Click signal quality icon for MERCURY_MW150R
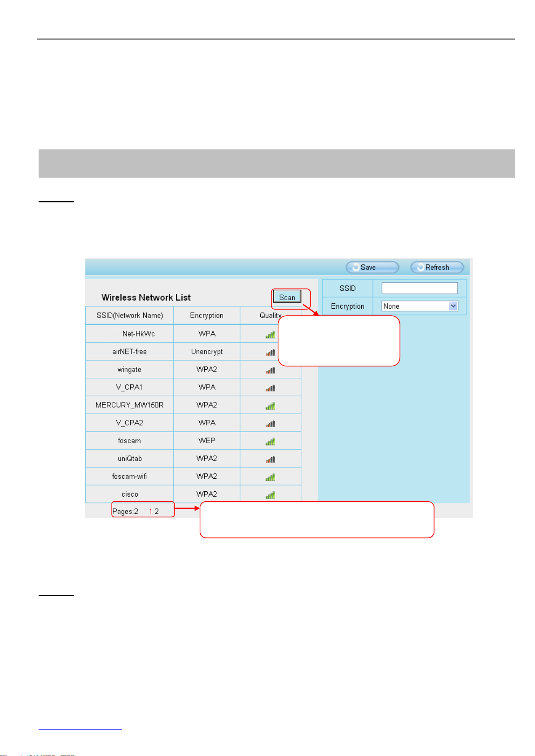The height and width of the screenshot is (756, 535). (270, 406)
